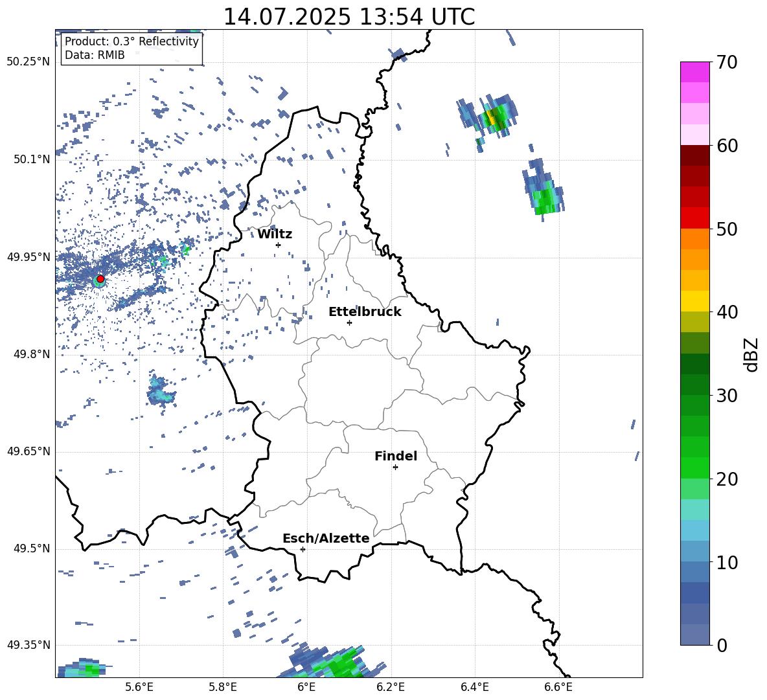Click the 6°E longitude label
This screenshot has height=700, width=767.
tap(306, 687)
